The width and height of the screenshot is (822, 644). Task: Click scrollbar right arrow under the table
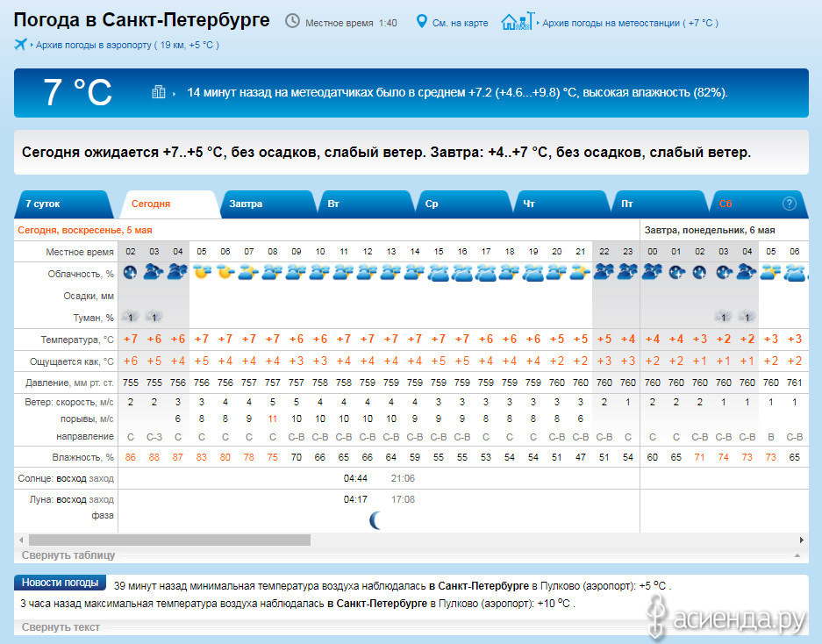click(802, 540)
